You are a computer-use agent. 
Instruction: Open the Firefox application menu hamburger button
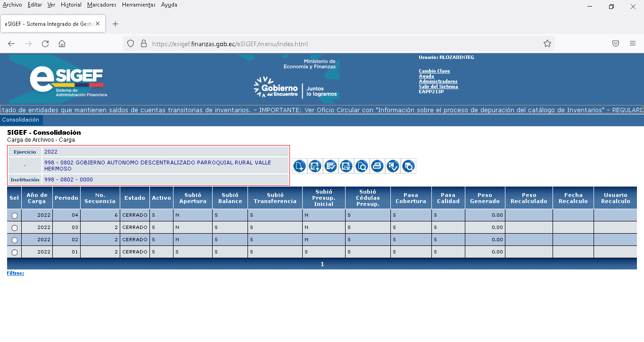[633, 43]
